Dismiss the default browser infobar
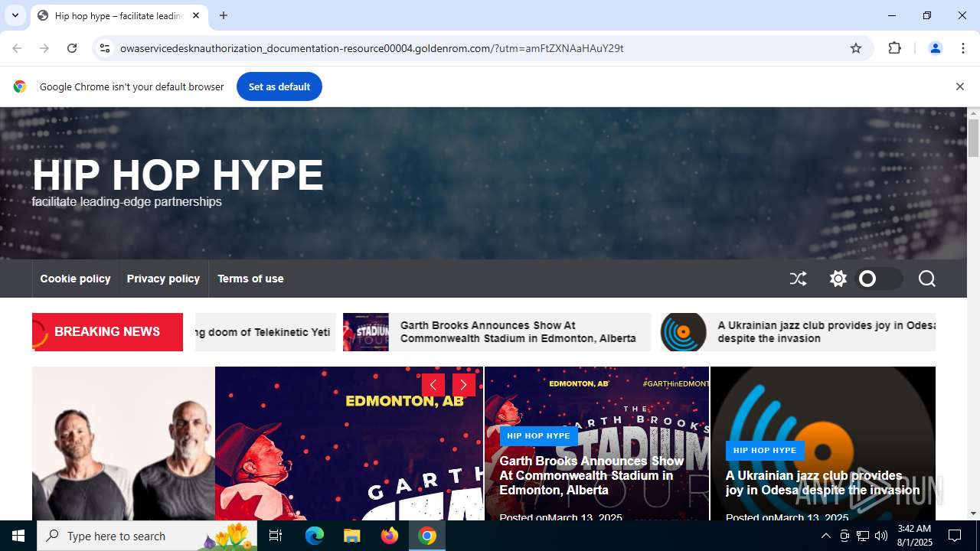The width and height of the screenshot is (980, 551). 959,86
